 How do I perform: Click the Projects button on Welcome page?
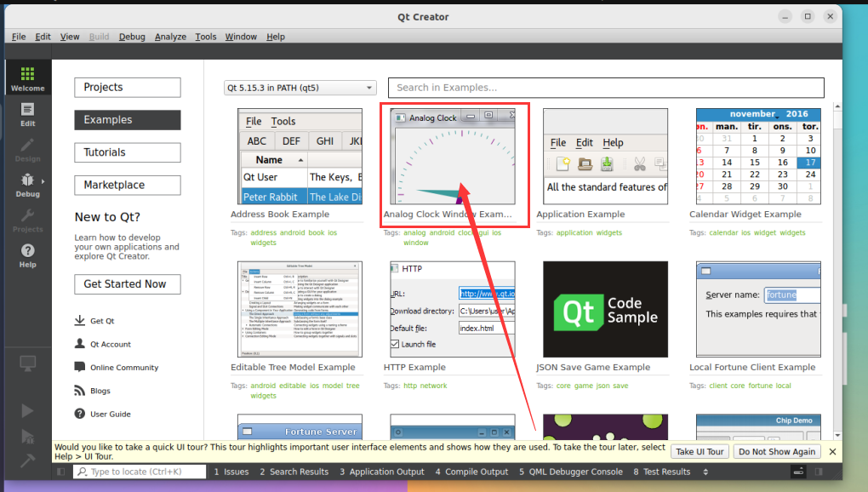[x=128, y=88]
